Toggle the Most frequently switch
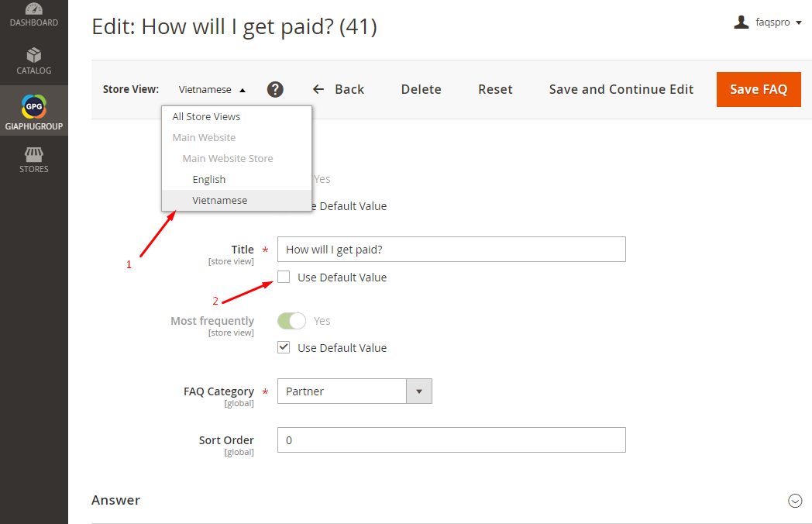812x524 pixels. [x=291, y=321]
